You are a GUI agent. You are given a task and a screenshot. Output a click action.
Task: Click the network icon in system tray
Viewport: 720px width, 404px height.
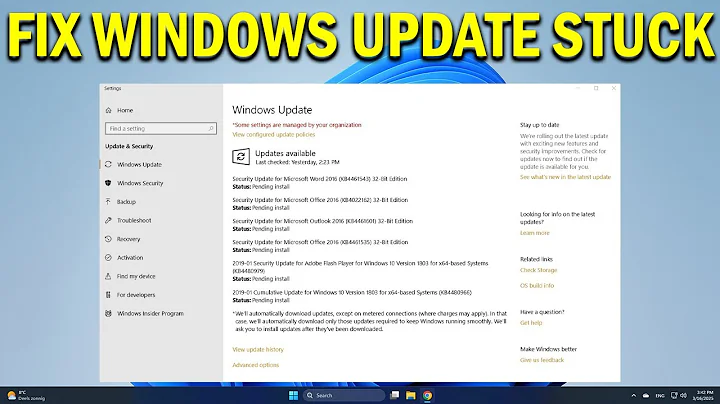pos(674,395)
